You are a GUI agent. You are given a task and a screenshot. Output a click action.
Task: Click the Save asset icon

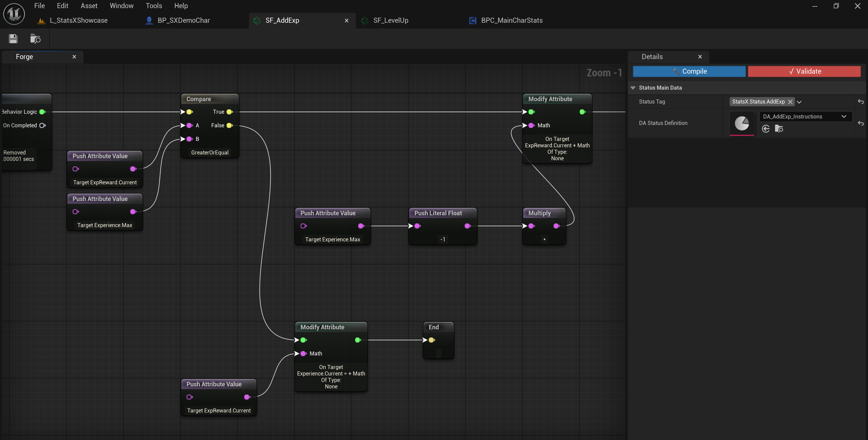click(13, 39)
